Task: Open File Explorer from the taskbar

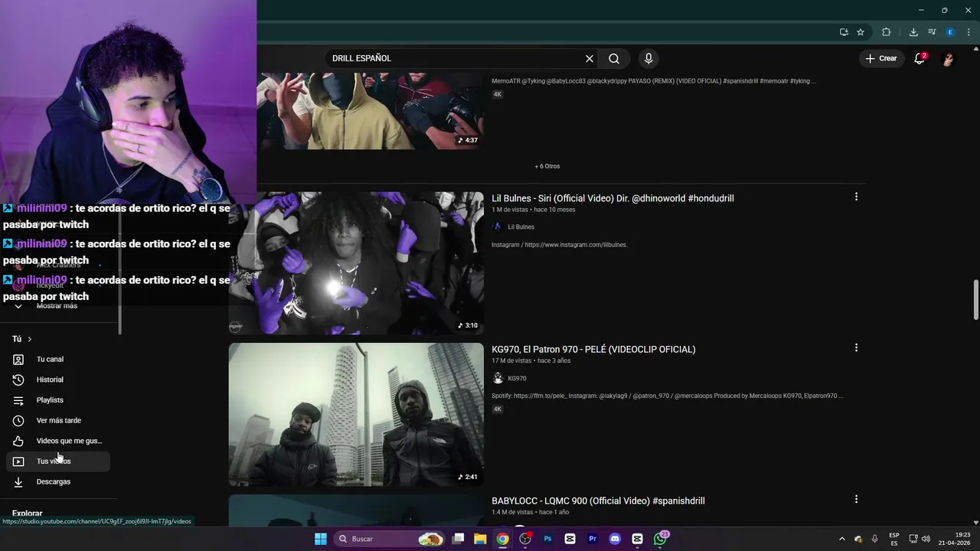Action: click(x=480, y=539)
